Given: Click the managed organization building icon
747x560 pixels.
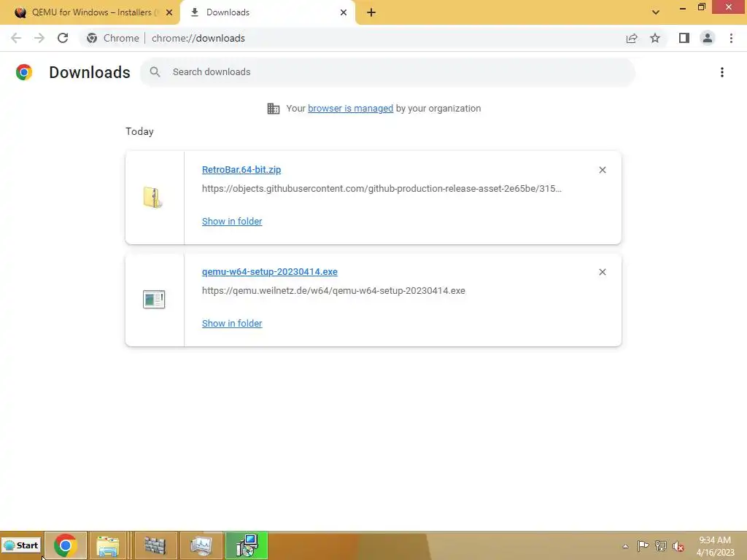Looking at the screenshot, I should coord(274,109).
